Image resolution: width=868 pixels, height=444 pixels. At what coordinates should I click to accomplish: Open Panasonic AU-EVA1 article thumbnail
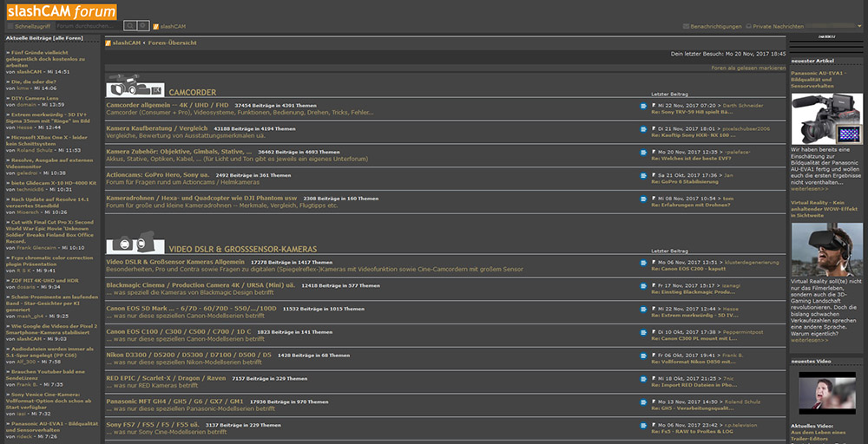(x=826, y=118)
